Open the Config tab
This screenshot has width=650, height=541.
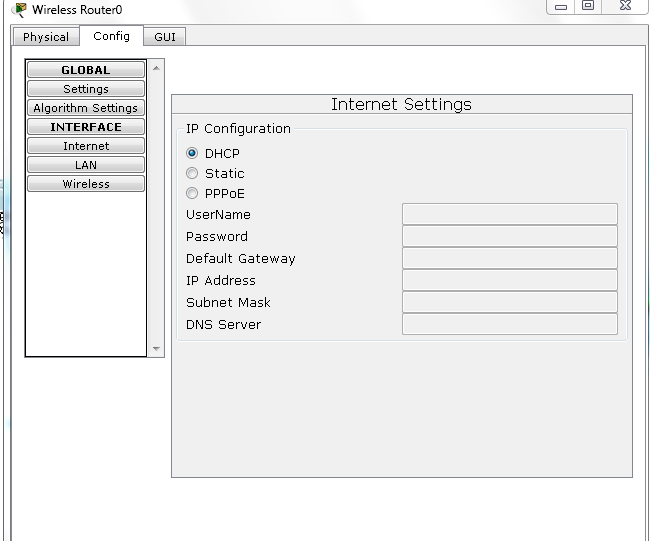point(111,36)
